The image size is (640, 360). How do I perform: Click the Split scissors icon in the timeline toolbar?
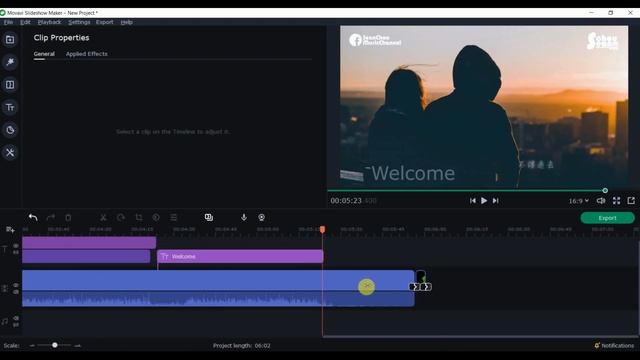click(x=103, y=218)
